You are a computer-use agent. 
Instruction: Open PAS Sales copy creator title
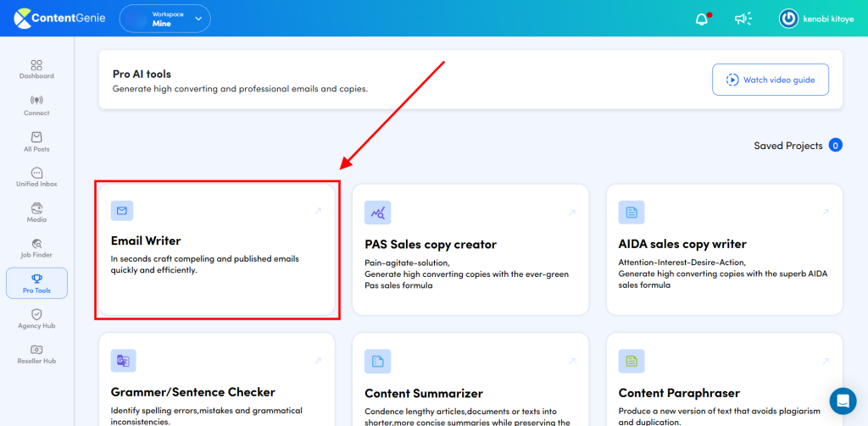431,244
